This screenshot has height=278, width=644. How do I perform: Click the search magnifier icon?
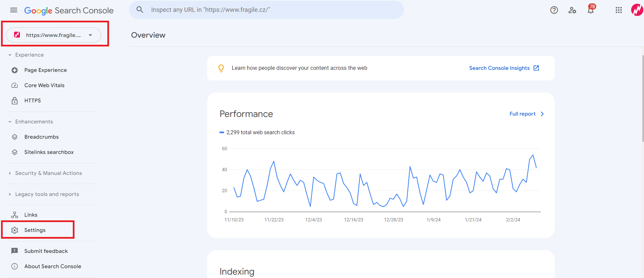[x=140, y=10]
